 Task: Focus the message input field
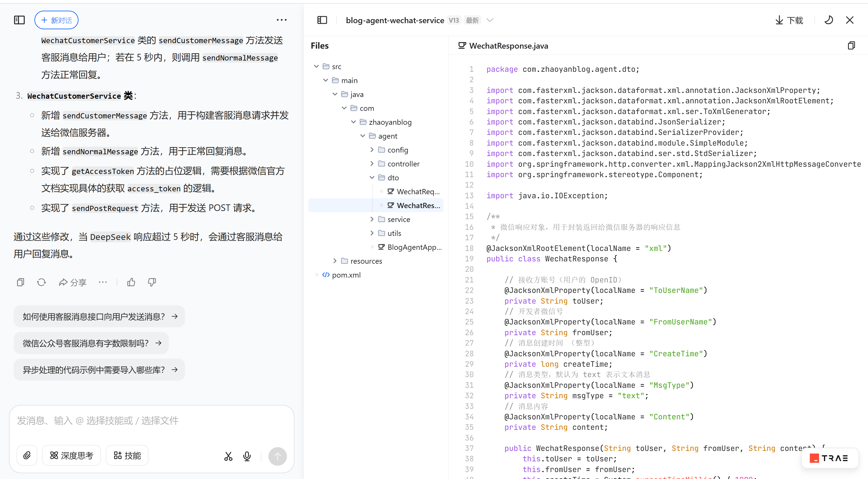coord(152,420)
